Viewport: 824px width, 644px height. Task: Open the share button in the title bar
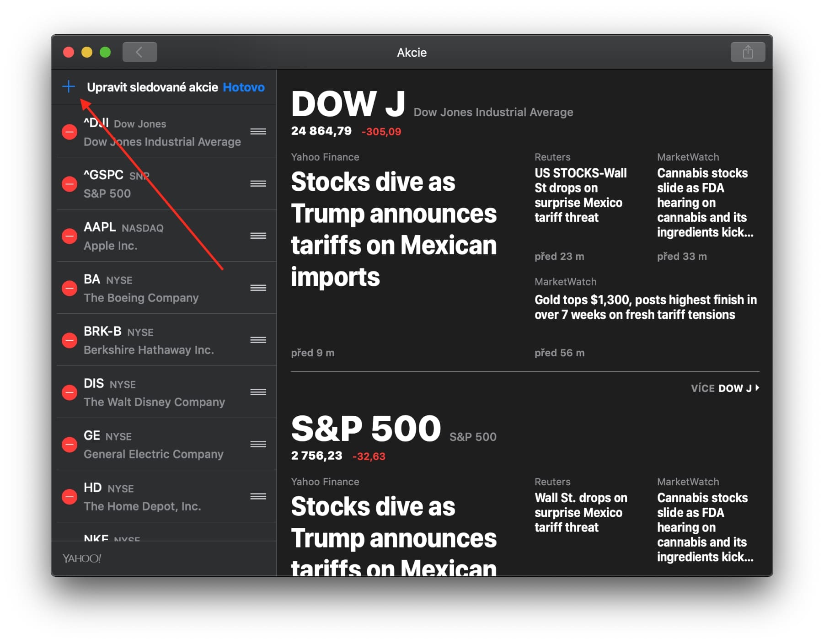(x=748, y=52)
